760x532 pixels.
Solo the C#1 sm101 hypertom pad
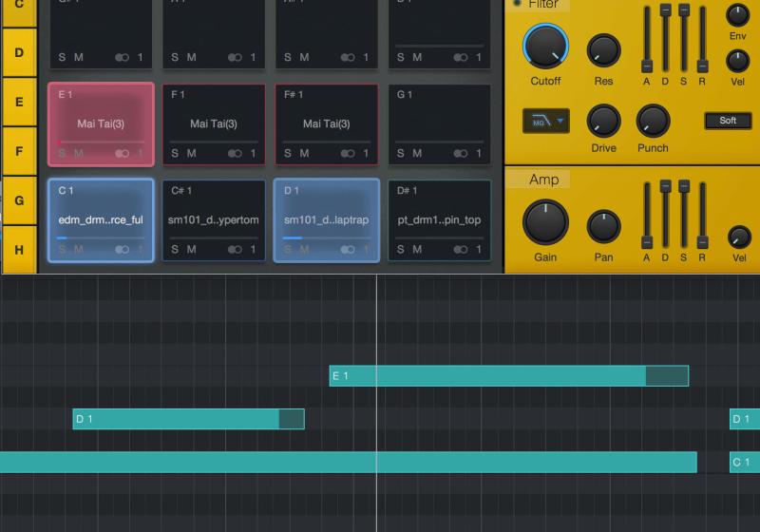[175, 250]
